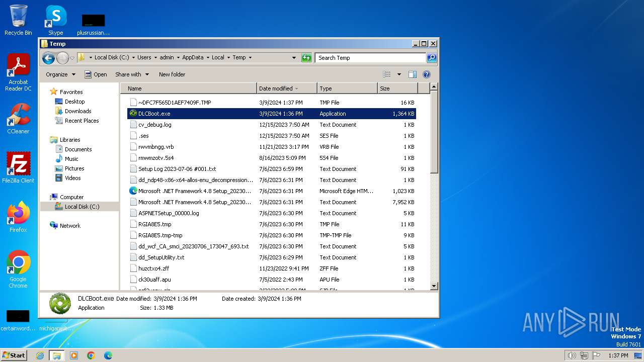Click the volume speaker tray icon
This screenshot has height=362, width=644.
(x=572, y=355)
